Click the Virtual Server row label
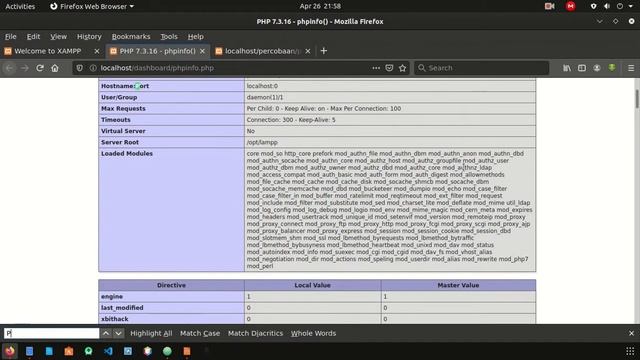 pos(123,131)
